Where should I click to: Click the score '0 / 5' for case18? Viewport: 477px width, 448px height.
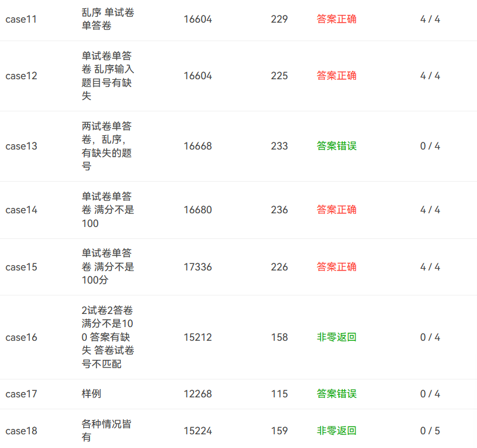pos(430,431)
